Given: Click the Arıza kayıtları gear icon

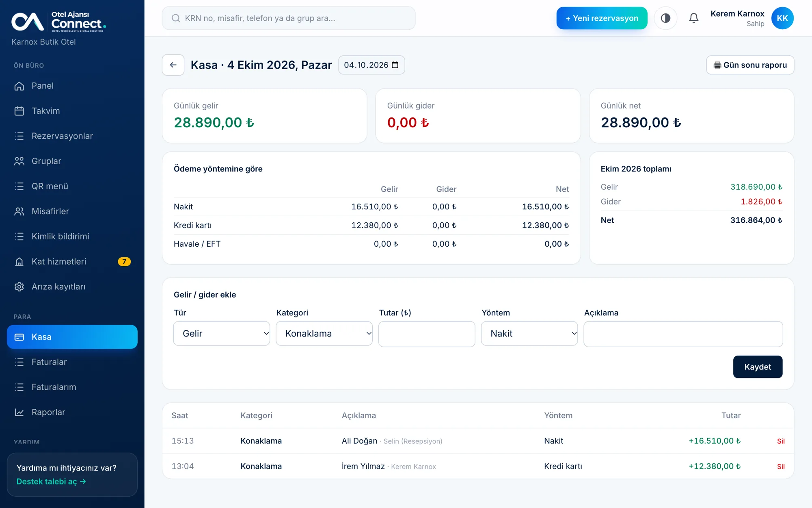Looking at the screenshot, I should point(19,287).
